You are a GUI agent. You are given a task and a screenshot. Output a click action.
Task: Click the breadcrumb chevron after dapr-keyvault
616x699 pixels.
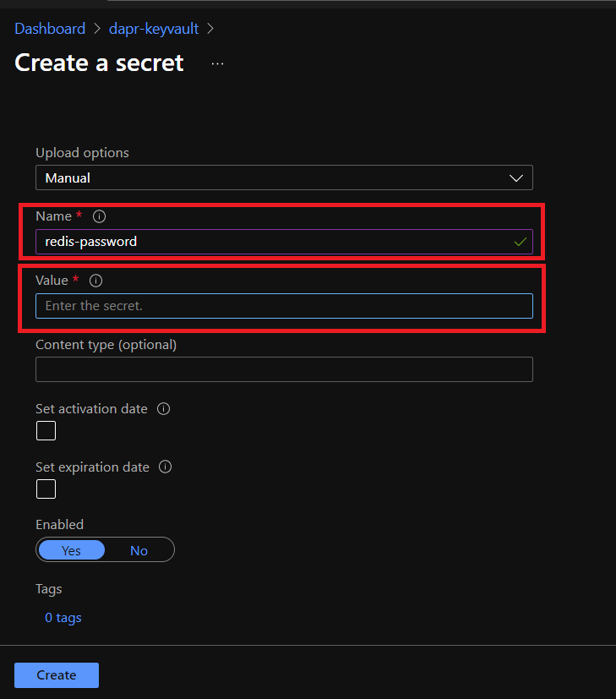click(x=210, y=29)
